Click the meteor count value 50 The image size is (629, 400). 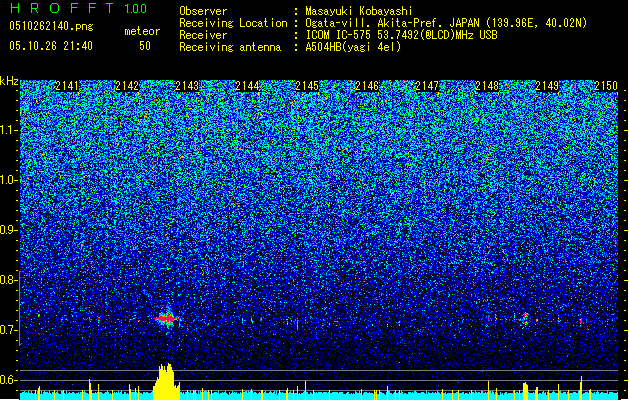[x=145, y=46]
